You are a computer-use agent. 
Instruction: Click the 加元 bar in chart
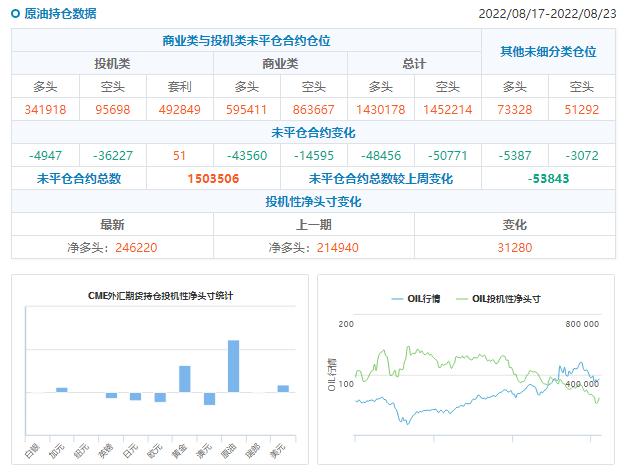(x=62, y=389)
